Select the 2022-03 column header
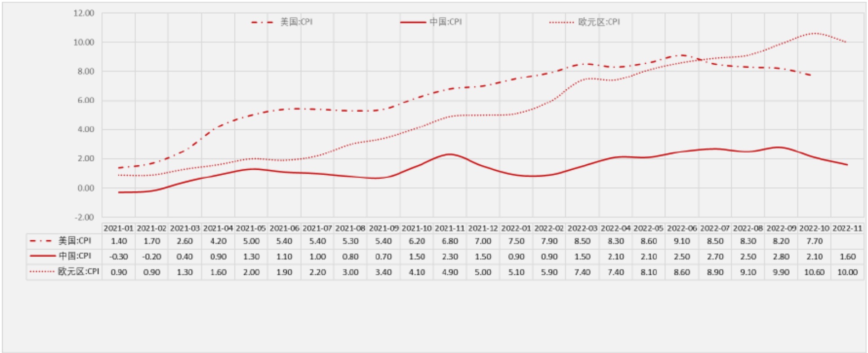The width and height of the screenshot is (868, 353). coord(582,228)
